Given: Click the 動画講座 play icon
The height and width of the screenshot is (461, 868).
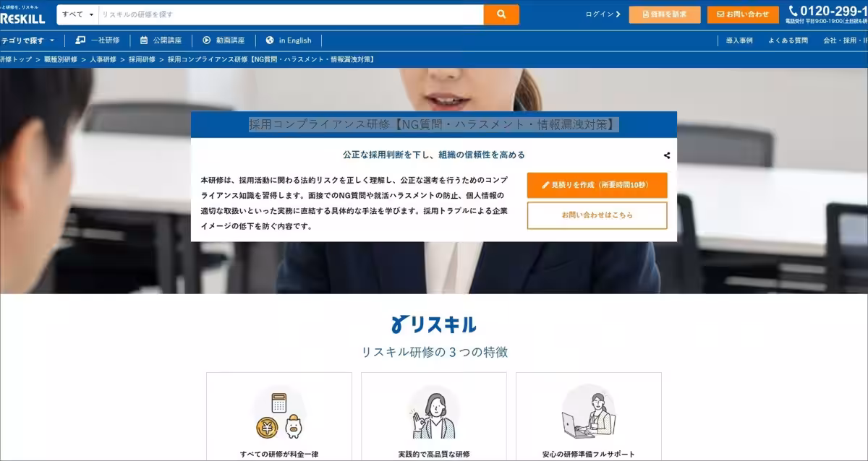Looking at the screenshot, I should 207,40.
